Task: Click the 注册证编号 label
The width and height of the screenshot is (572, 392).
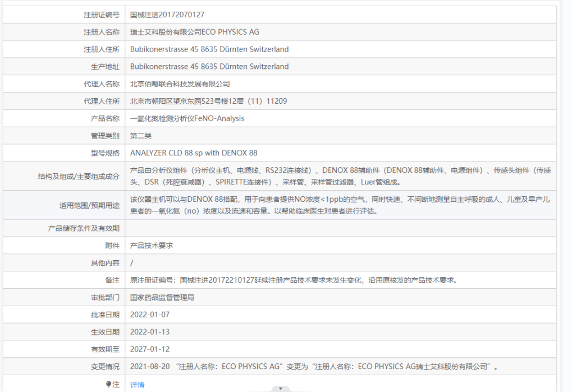Action: (x=102, y=15)
